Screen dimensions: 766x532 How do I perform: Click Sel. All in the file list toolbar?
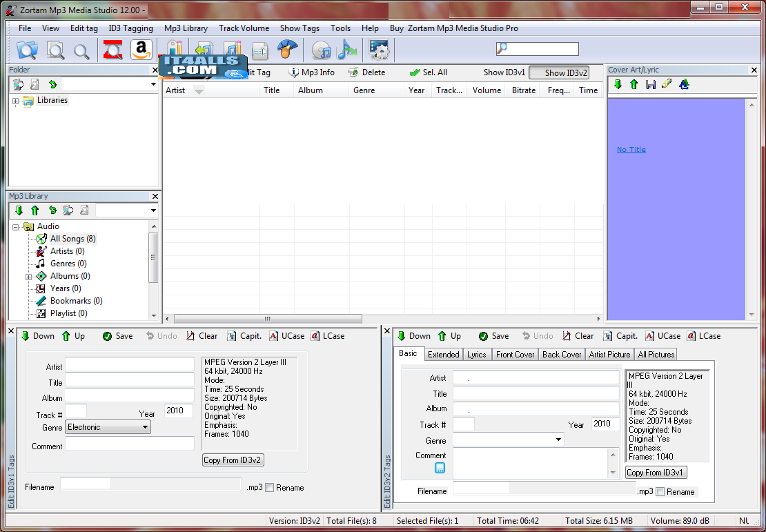[429, 72]
